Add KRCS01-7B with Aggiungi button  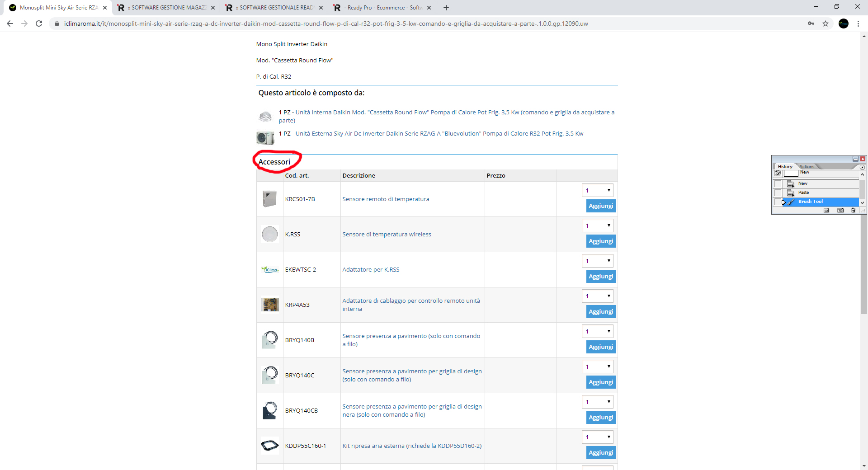click(601, 206)
